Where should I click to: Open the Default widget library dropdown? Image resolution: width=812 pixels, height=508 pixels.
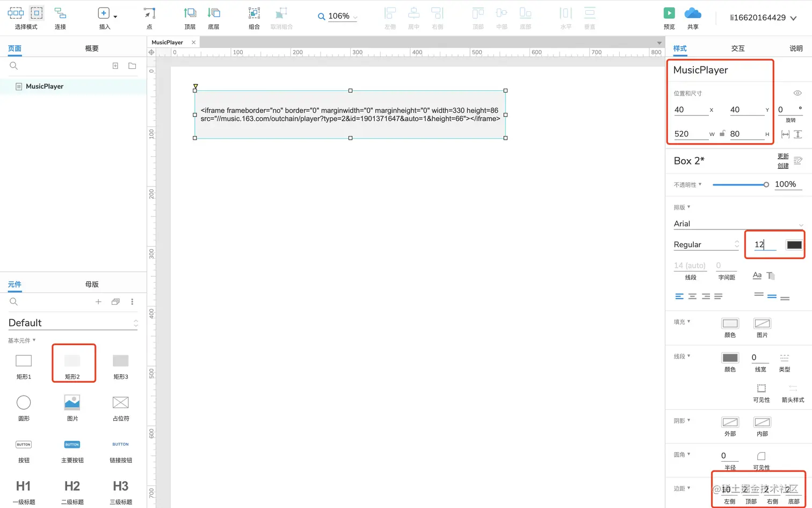(x=73, y=323)
